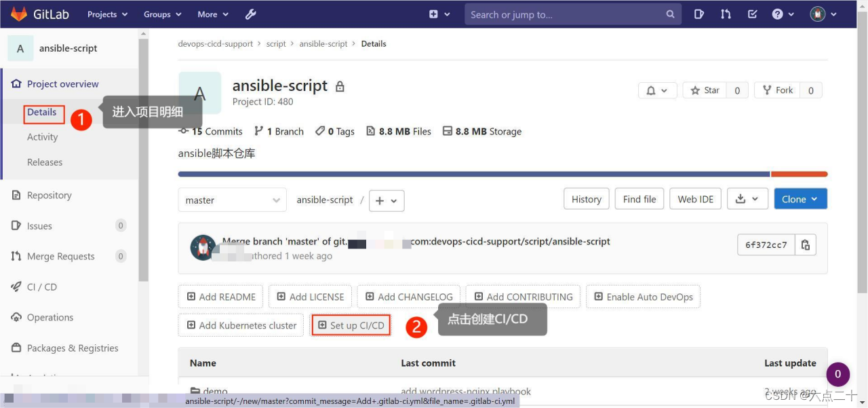Open the Projects menu
This screenshot has height=408, width=868.
[106, 14]
